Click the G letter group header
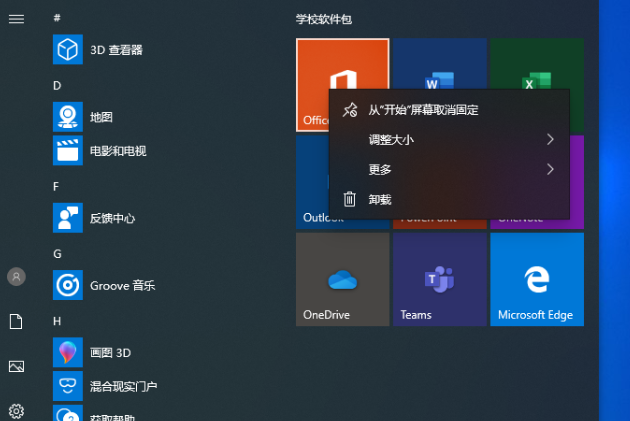Screen dimensions: 630x421 57,254
